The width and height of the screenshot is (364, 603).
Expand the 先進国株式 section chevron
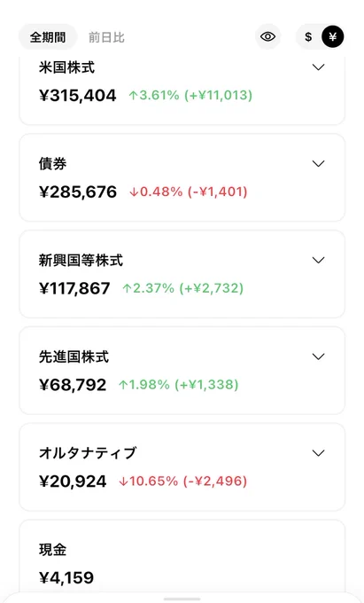tap(318, 356)
